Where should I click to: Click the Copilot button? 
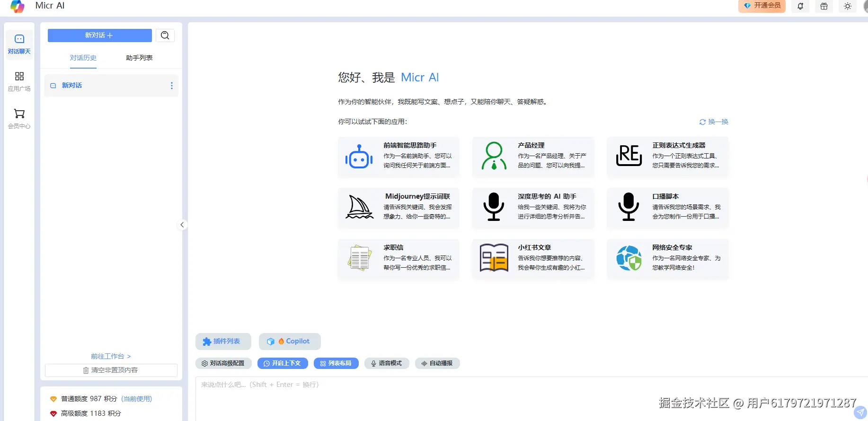tap(290, 342)
